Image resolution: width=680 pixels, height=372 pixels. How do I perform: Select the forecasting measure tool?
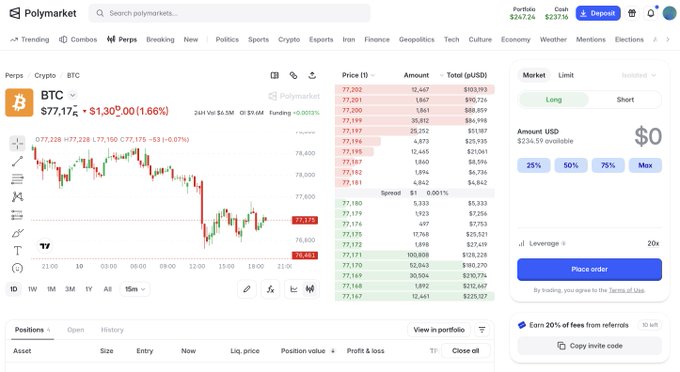coord(17,215)
